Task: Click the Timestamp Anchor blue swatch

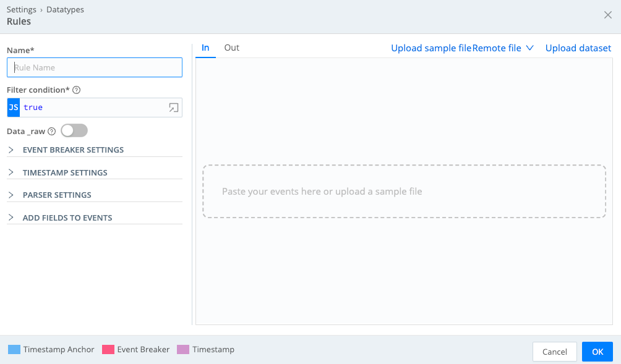Action: (14, 349)
